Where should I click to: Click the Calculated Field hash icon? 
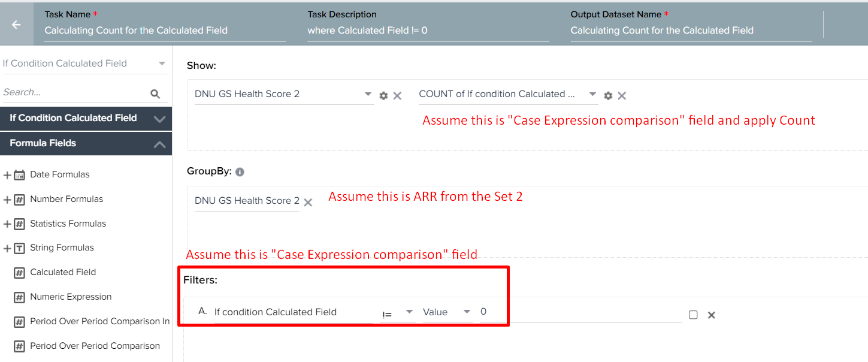[19, 273]
